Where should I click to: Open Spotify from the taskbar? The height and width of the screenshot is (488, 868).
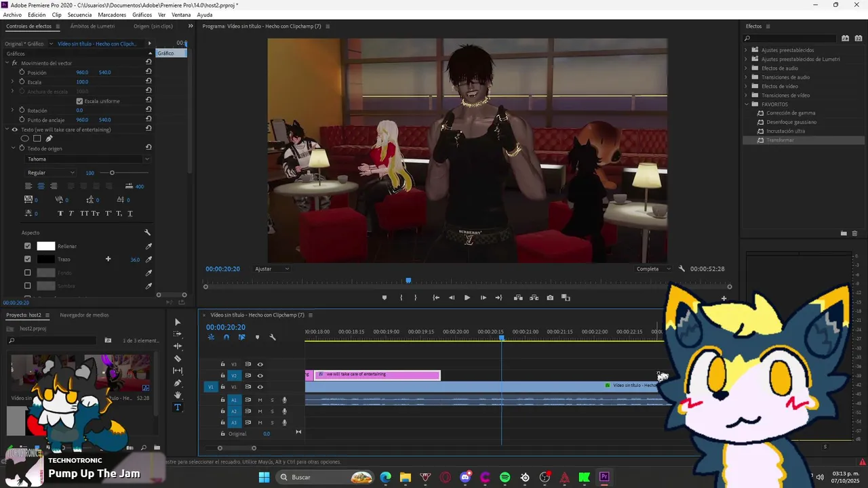(x=505, y=477)
